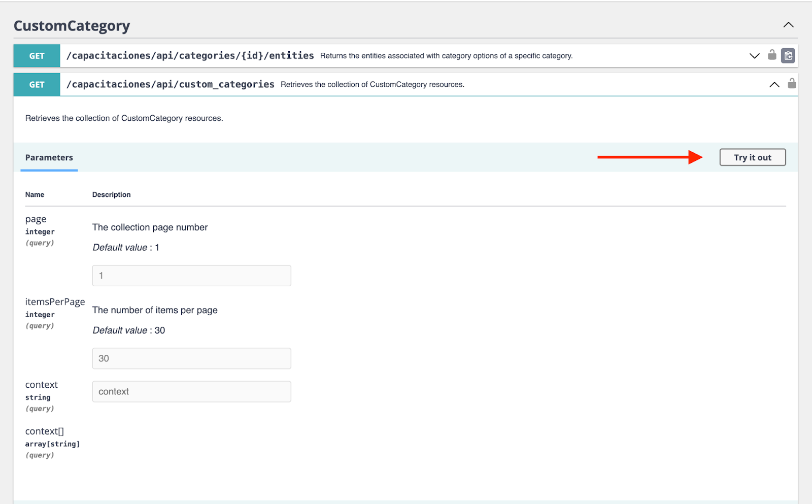The width and height of the screenshot is (812, 504).
Task: Expand the categories/{id}/entities endpoint chevron
Action: [755, 56]
